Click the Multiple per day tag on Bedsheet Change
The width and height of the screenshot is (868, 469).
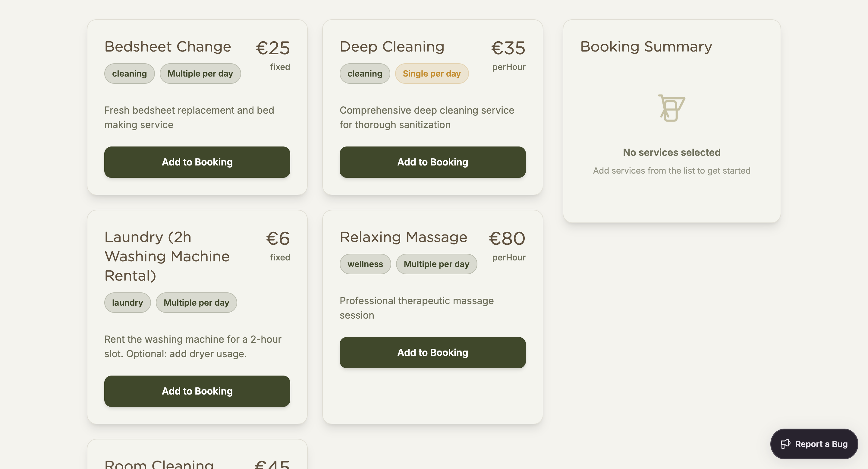200,74
